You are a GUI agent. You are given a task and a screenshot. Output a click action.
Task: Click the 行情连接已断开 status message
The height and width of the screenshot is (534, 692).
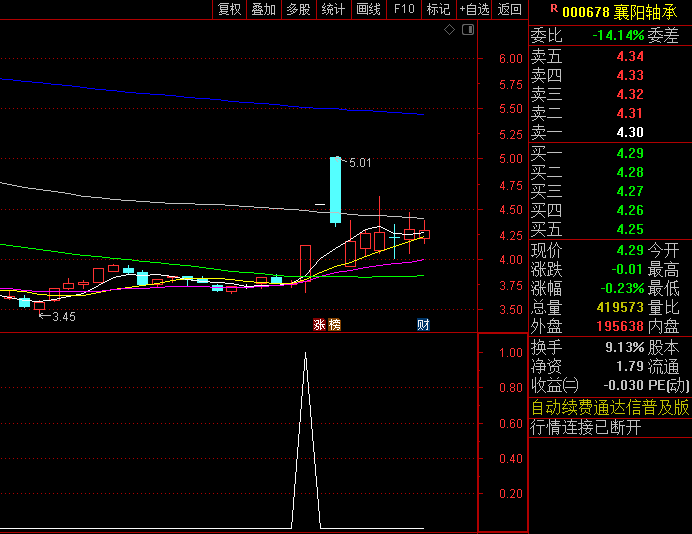click(x=586, y=427)
